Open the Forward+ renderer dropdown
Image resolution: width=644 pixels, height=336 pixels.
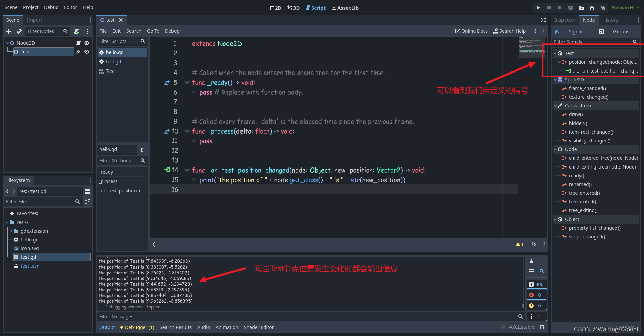coord(625,7)
